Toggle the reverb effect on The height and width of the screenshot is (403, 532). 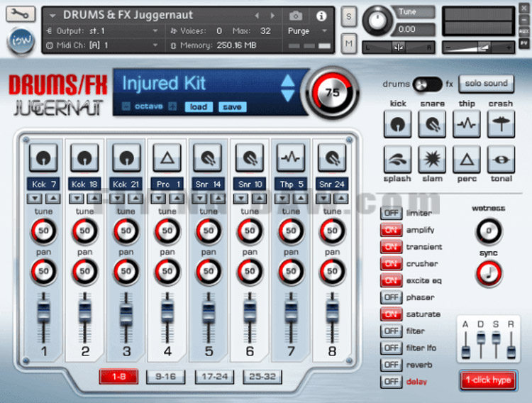point(391,365)
